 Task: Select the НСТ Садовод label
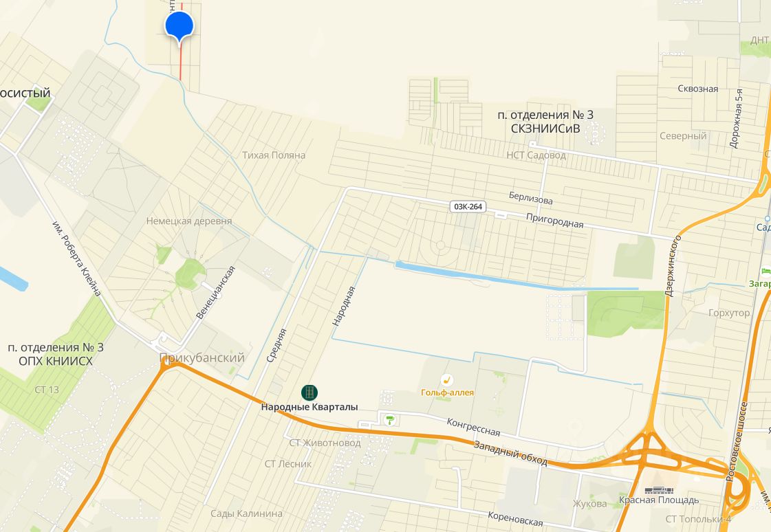536,155
